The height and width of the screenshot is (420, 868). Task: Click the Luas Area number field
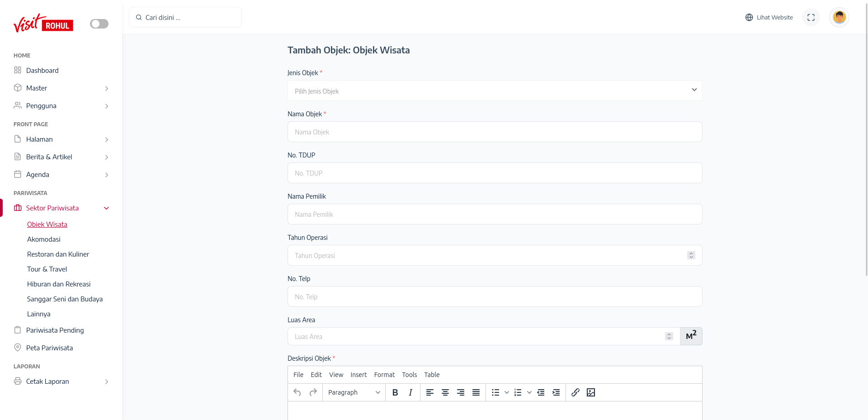(x=484, y=336)
